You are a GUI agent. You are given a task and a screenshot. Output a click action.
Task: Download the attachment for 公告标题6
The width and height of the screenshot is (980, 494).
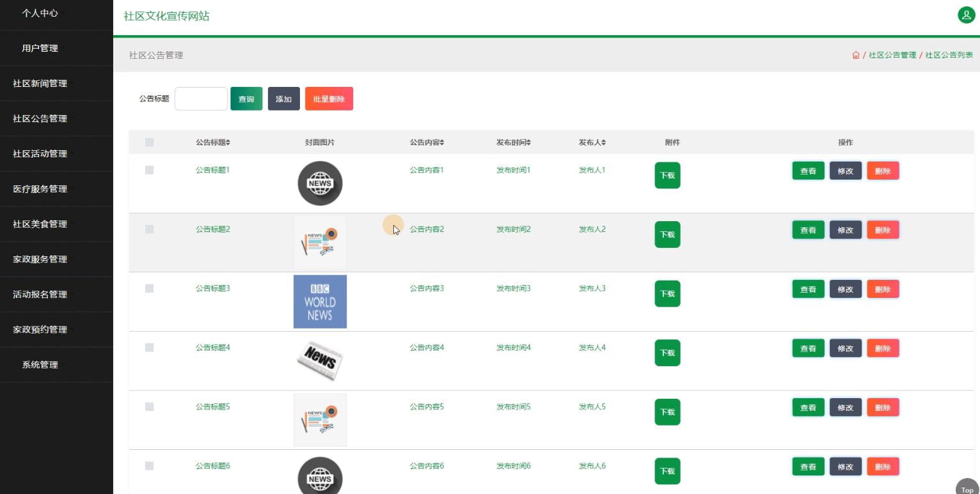tap(667, 471)
